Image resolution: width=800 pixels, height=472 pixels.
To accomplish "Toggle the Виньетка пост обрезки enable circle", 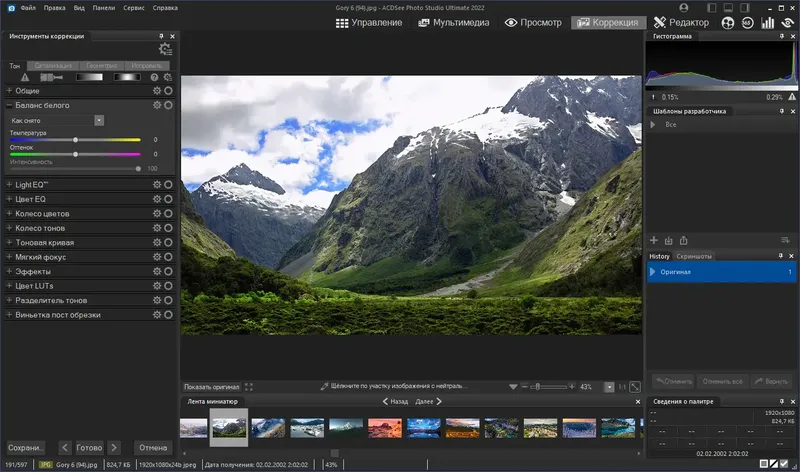I will pyautogui.click(x=168, y=315).
